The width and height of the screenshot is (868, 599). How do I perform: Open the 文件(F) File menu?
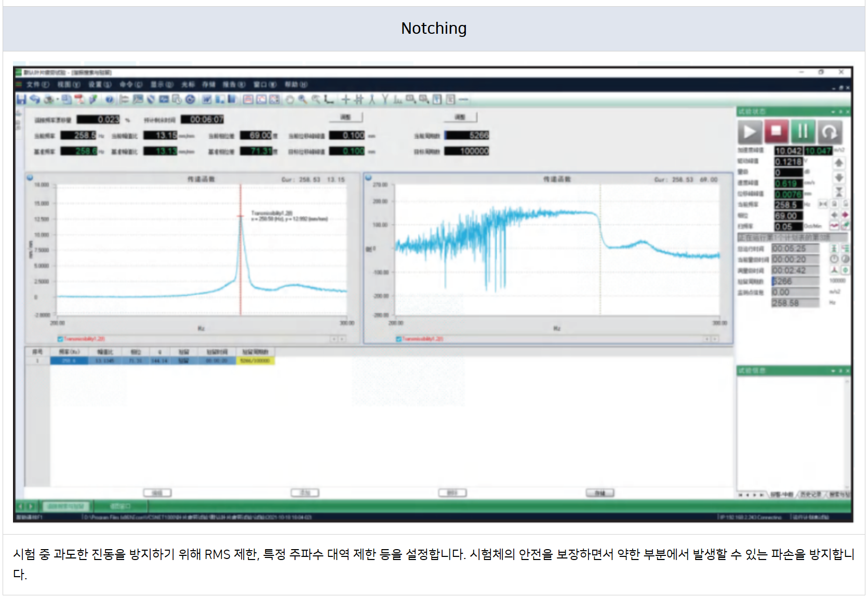pos(37,84)
